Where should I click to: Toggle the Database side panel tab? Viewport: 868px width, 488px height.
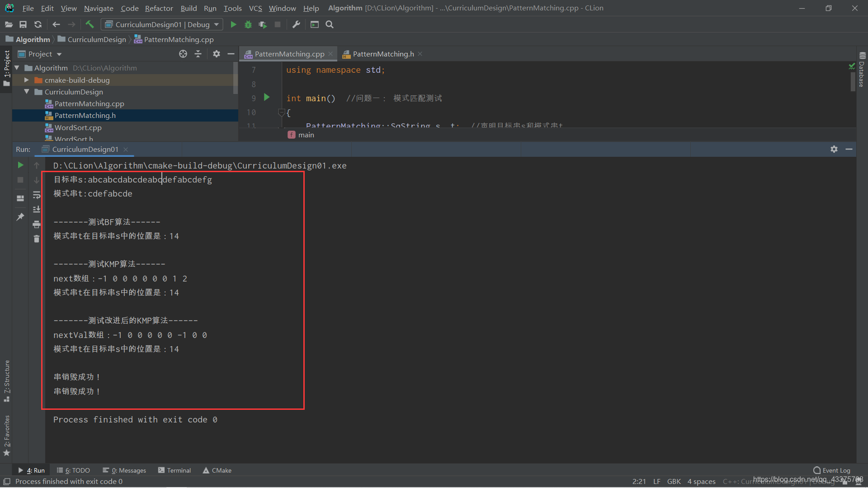click(x=862, y=70)
